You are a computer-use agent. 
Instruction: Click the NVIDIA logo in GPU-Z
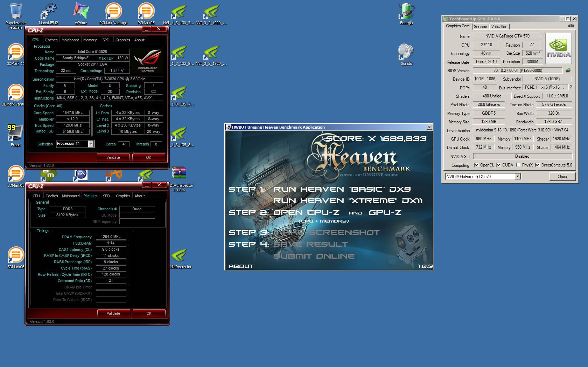(x=559, y=49)
